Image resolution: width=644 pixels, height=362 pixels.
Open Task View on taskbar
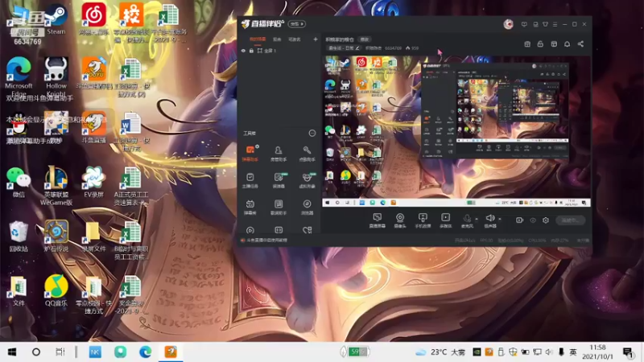click(x=60, y=352)
